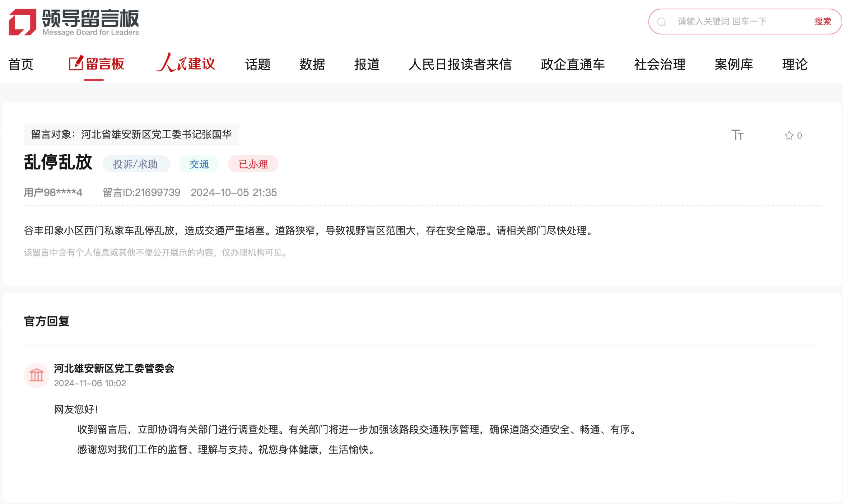Go to 首页 home page
843x504 pixels.
point(21,65)
